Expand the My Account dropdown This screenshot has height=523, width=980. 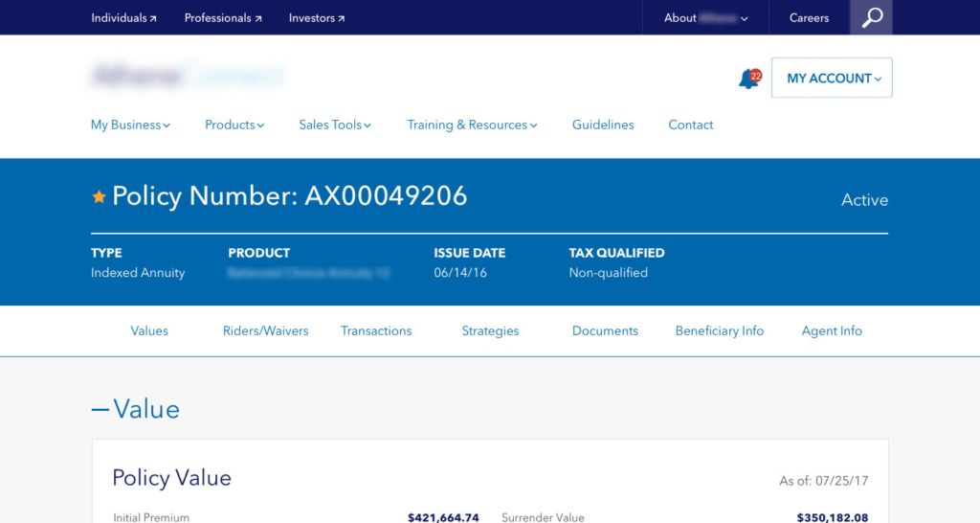tap(832, 79)
